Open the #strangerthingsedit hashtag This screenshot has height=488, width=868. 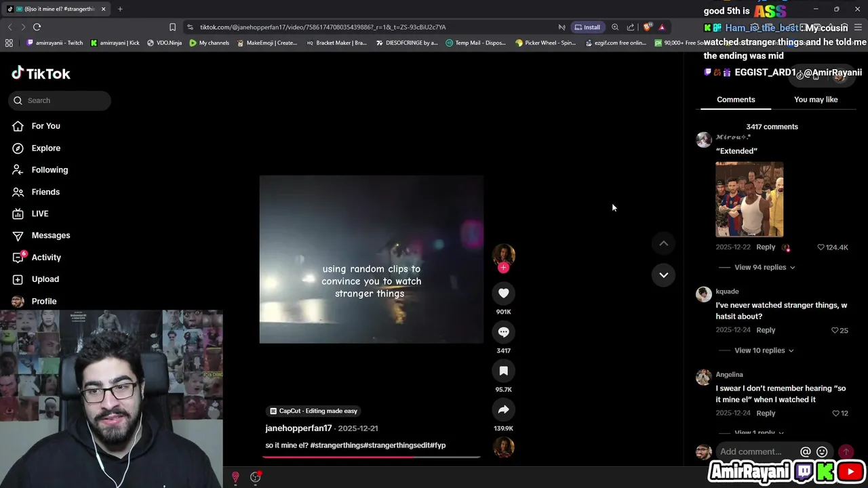click(x=397, y=445)
